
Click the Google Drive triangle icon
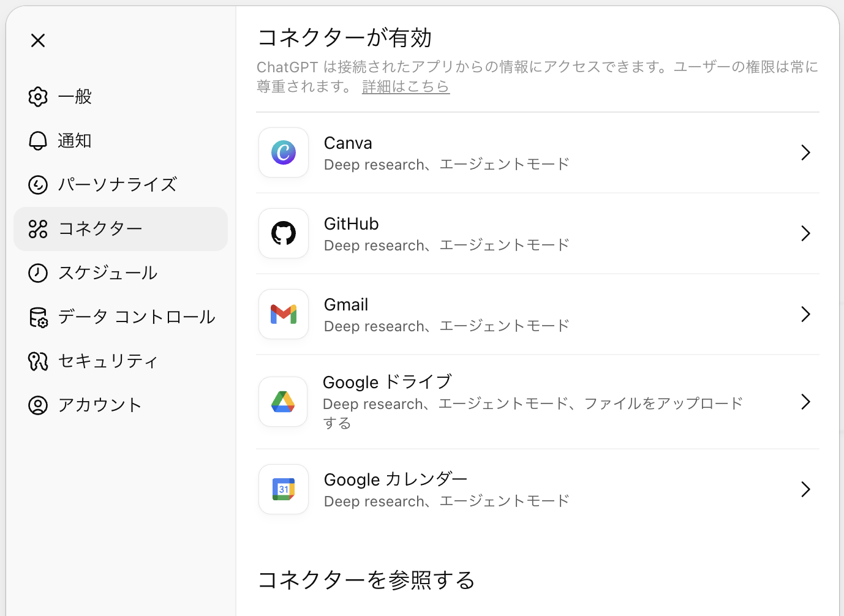[283, 402]
